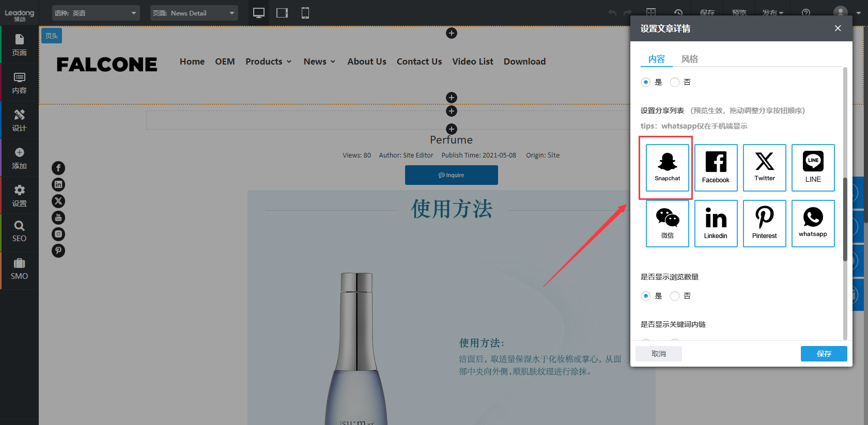
Task: Select the Twitter share tile
Action: 764,168
